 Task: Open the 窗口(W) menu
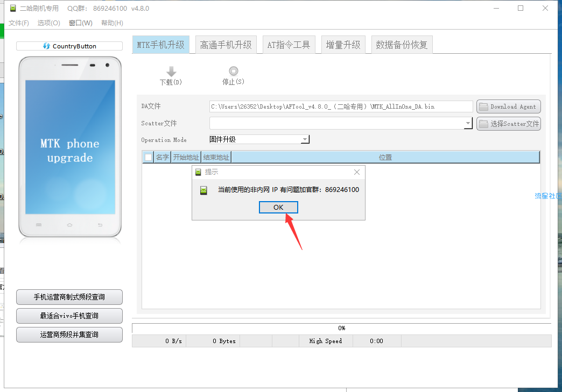pos(81,23)
